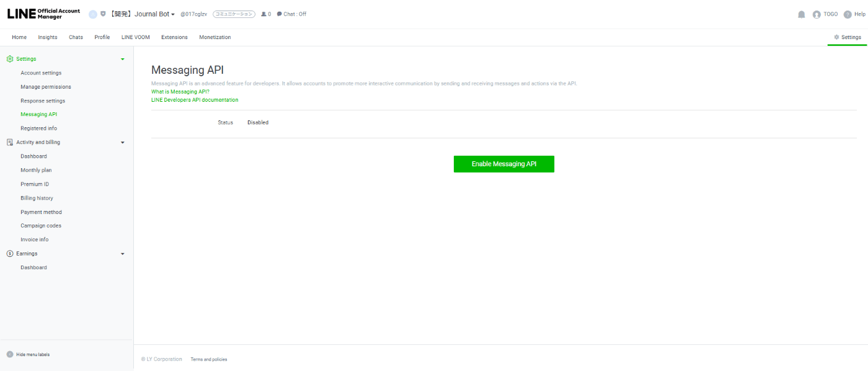Viewport: 868px width, 371px height.
Task: Click the TOGO user avatar icon
Action: click(x=817, y=14)
